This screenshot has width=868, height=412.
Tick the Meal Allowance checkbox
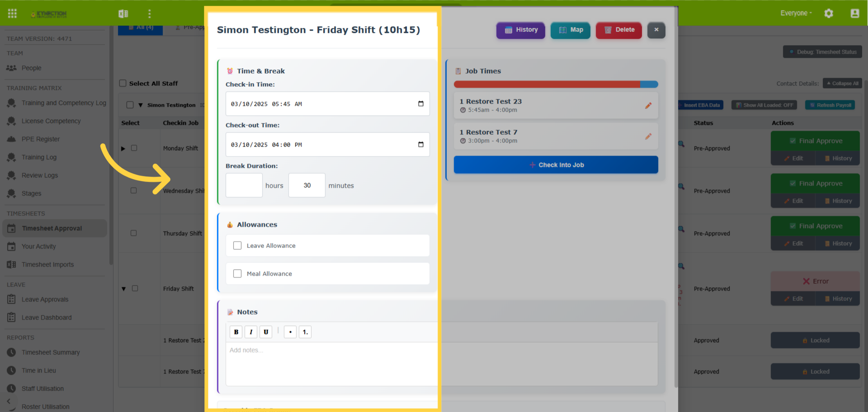(237, 273)
